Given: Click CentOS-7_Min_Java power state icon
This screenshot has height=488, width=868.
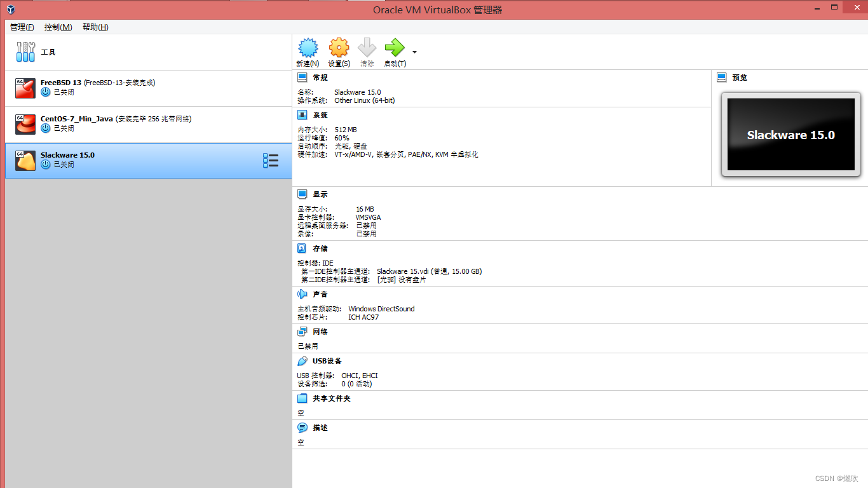Looking at the screenshot, I should pyautogui.click(x=45, y=128).
